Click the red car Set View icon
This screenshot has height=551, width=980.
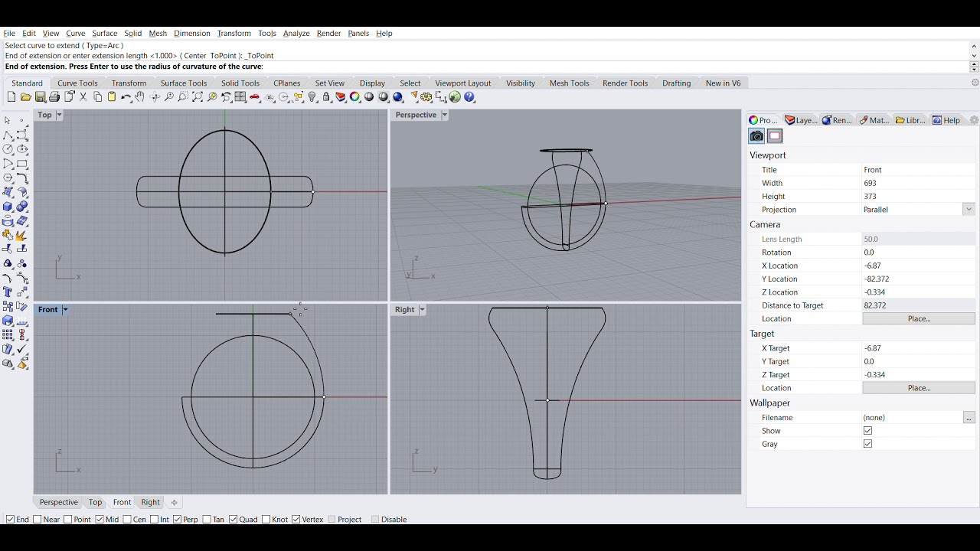(x=255, y=97)
